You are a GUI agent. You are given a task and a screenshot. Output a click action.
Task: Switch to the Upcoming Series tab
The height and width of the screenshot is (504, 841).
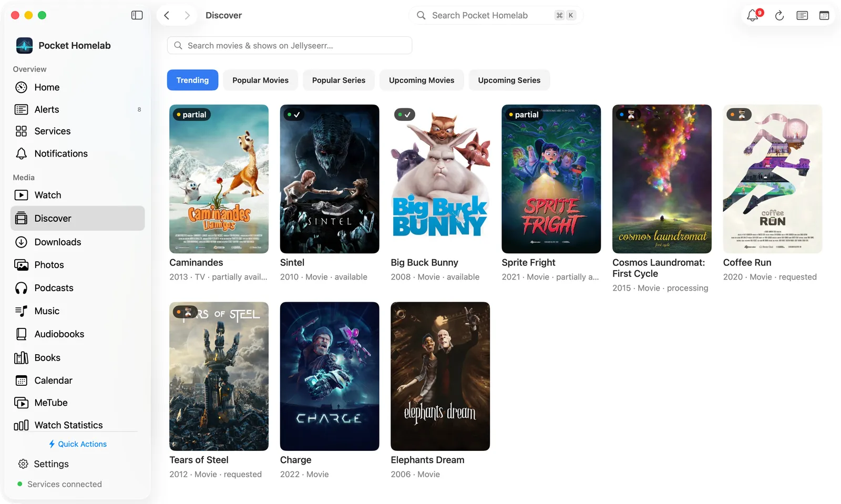point(509,80)
